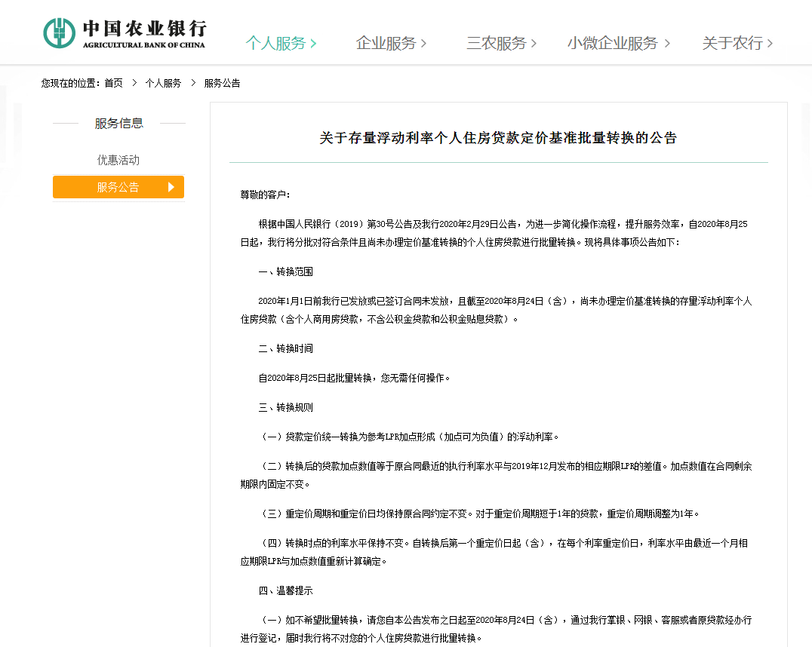Click the Agricultural Bank of China emblem logo
Image resolution: width=812 pixels, height=647 pixels.
point(59,32)
